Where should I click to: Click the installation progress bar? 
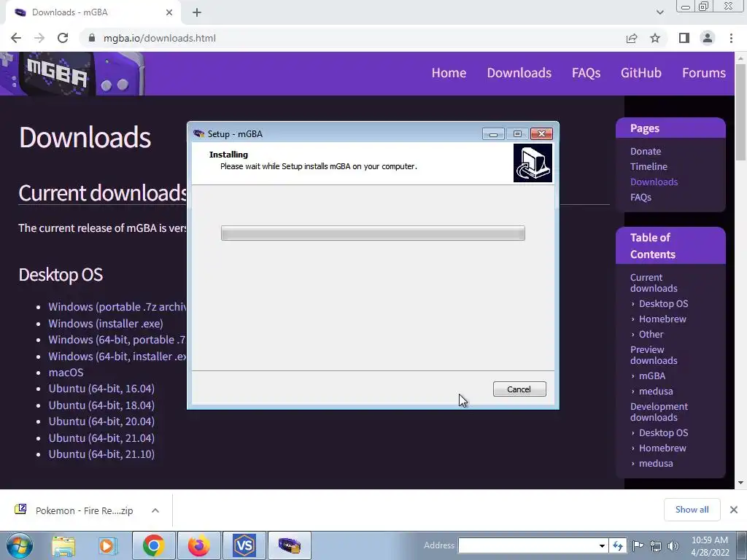[373, 233]
